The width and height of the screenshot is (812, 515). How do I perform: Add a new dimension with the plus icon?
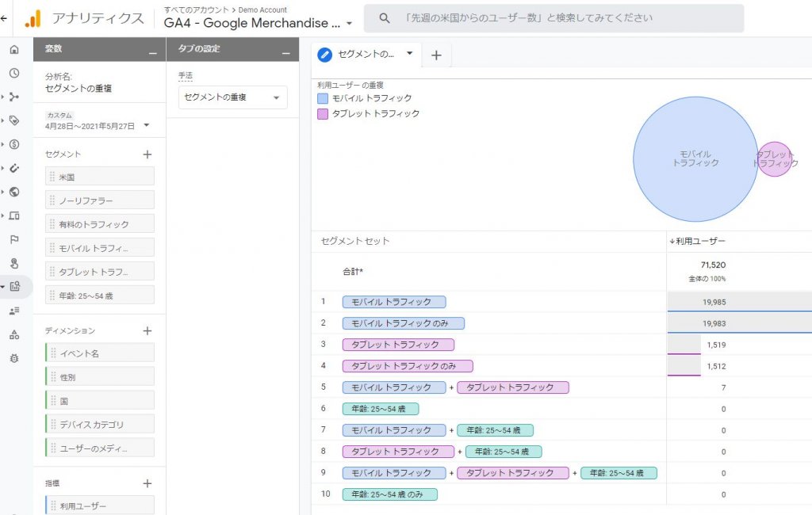pyautogui.click(x=147, y=330)
